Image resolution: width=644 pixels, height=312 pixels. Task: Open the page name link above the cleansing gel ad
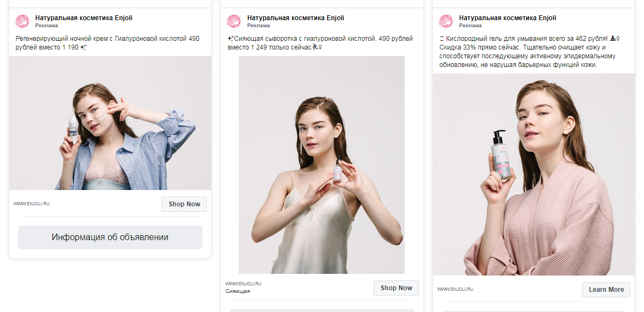508,18
